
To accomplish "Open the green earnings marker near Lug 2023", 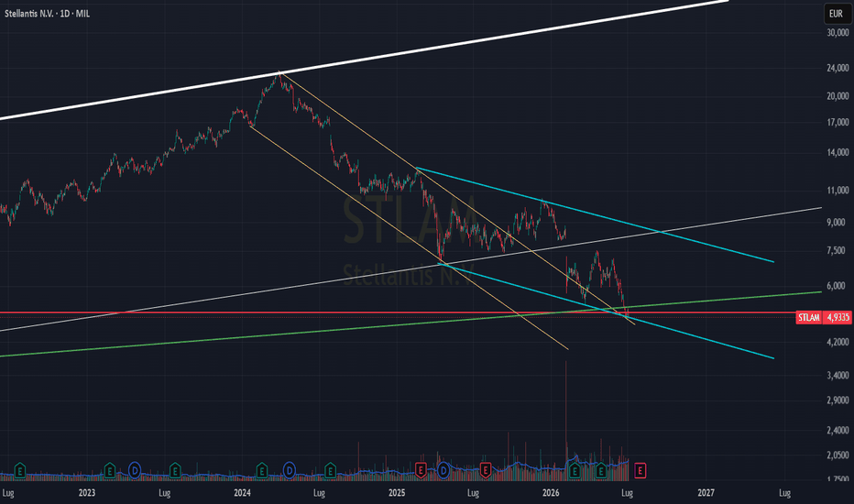I will pos(175,470).
